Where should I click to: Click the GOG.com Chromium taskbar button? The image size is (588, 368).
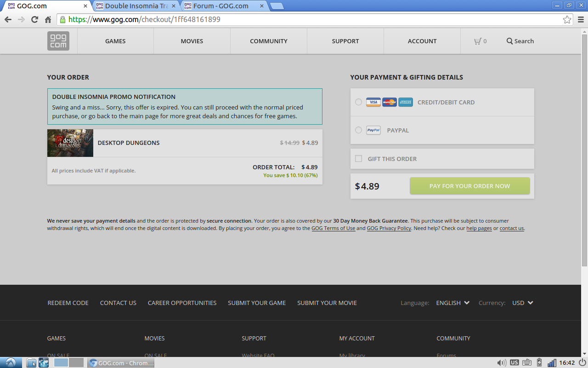pyautogui.click(x=121, y=363)
